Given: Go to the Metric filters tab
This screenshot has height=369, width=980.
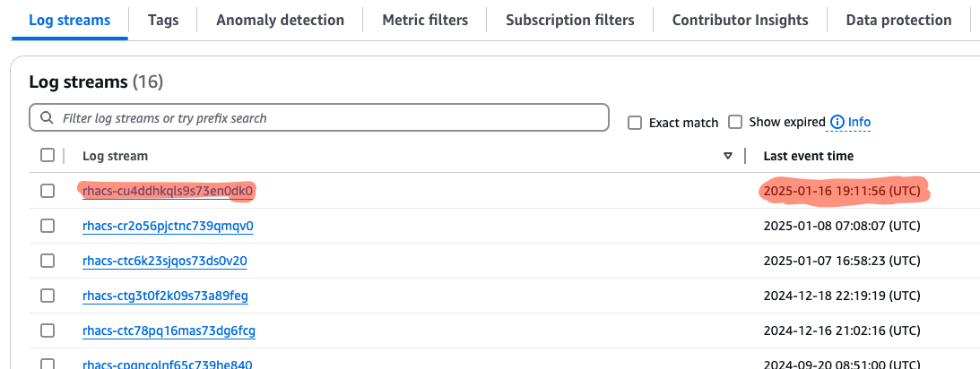Looking at the screenshot, I should (425, 20).
